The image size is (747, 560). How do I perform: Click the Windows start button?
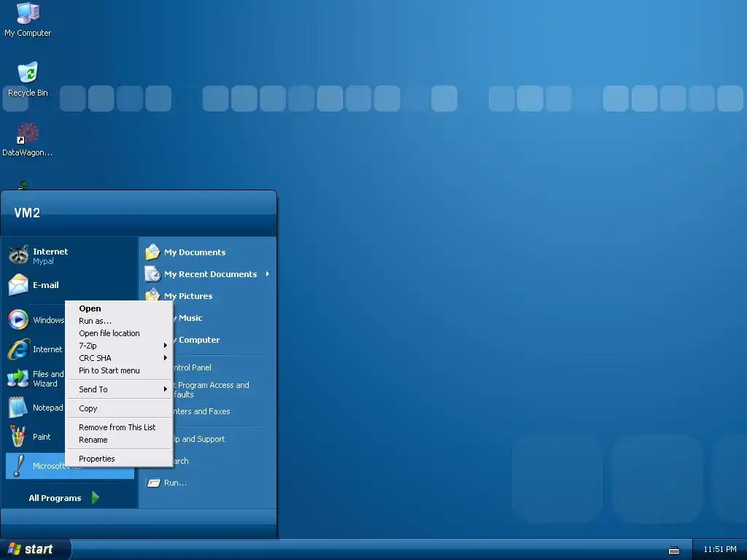tap(36, 550)
